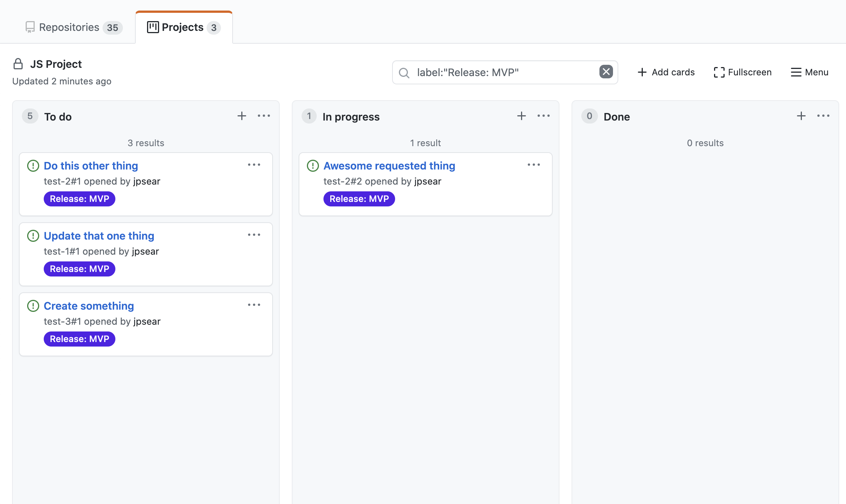Click the Release: MVP label on Update that one thing
846x504 pixels.
pos(80,269)
